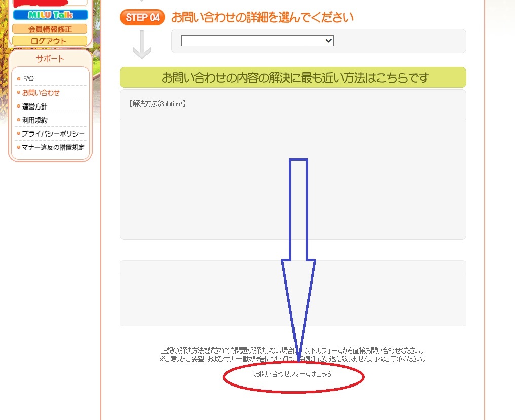Click the bullet icon beside 運営方針
Viewport: 515px width, 420px height.
point(19,107)
